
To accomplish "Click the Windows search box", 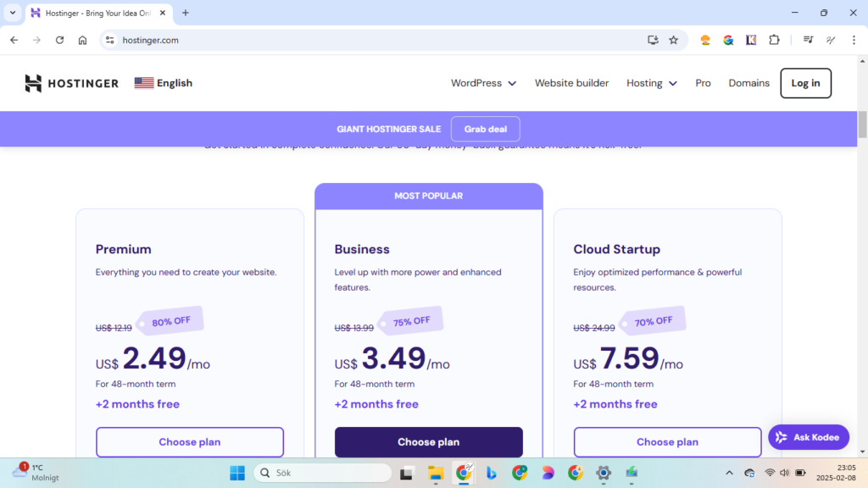I will point(323,473).
